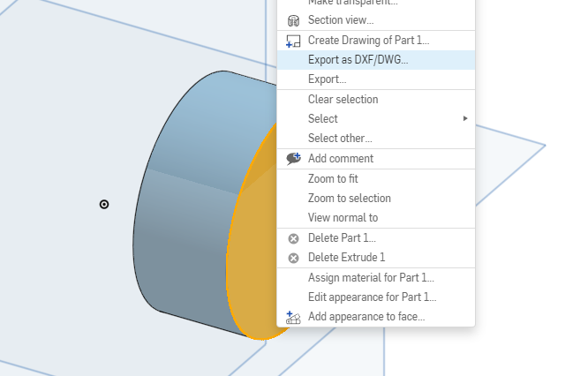Click the Section view icon

pos(294,20)
